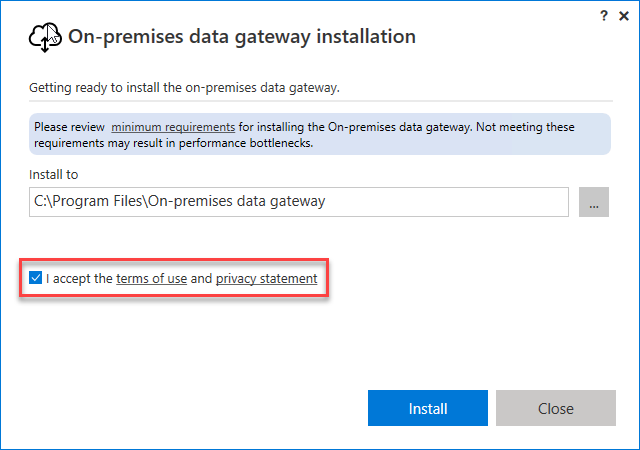
Task: Click the 'I accept the' checkbox label
Action: 79,279
